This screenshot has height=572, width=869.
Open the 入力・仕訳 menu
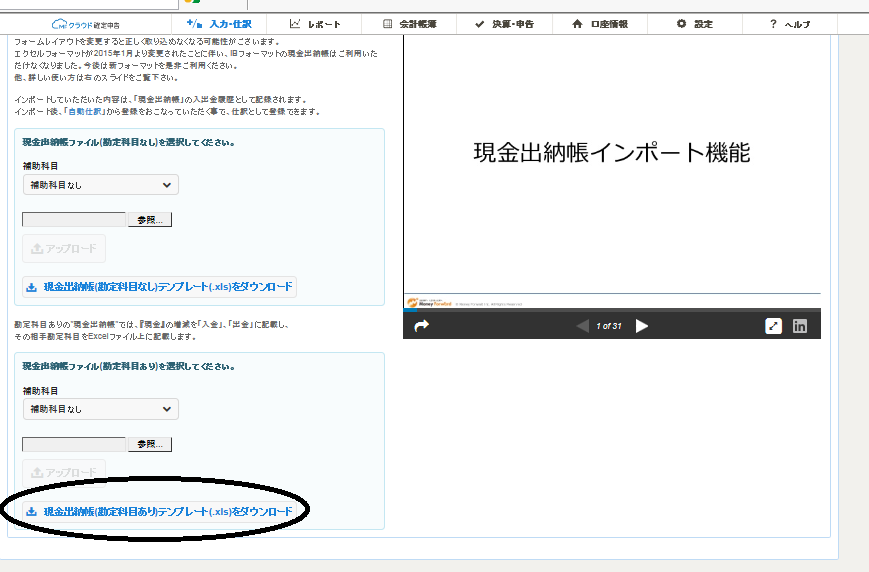pyautogui.click(x=219, y=23)
